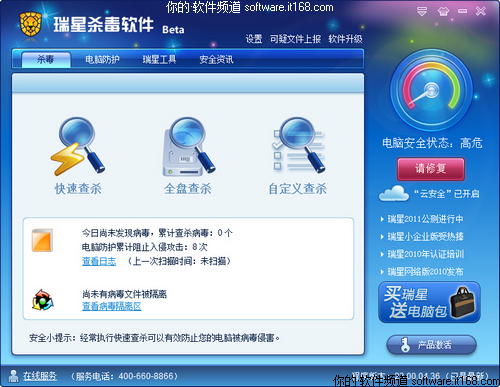
Task: Open the 查看日志 link
Action: pos(99,261)
